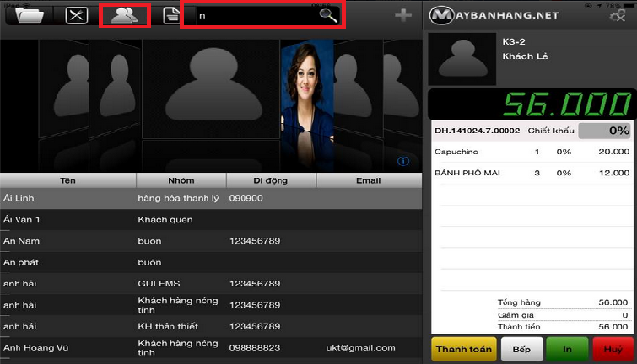The image size is (637, 364).
Task: Sort by the Tên column header
Action: point(67,180)
